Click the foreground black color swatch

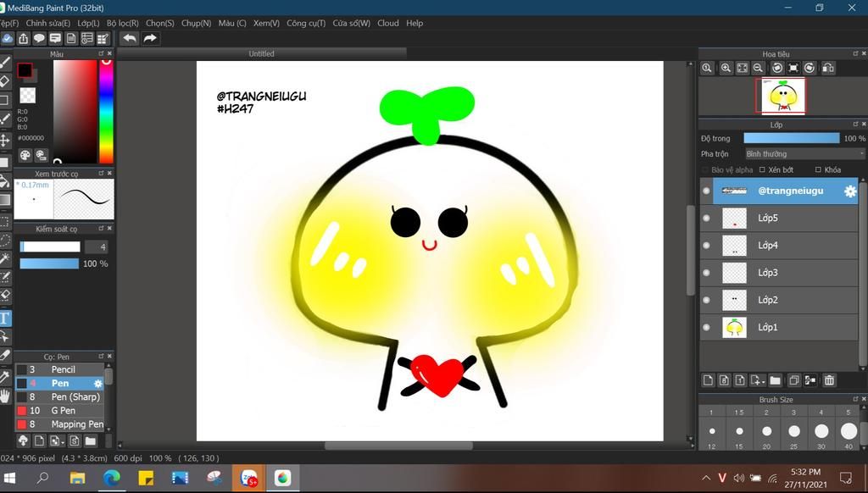(x=24, y=69)
